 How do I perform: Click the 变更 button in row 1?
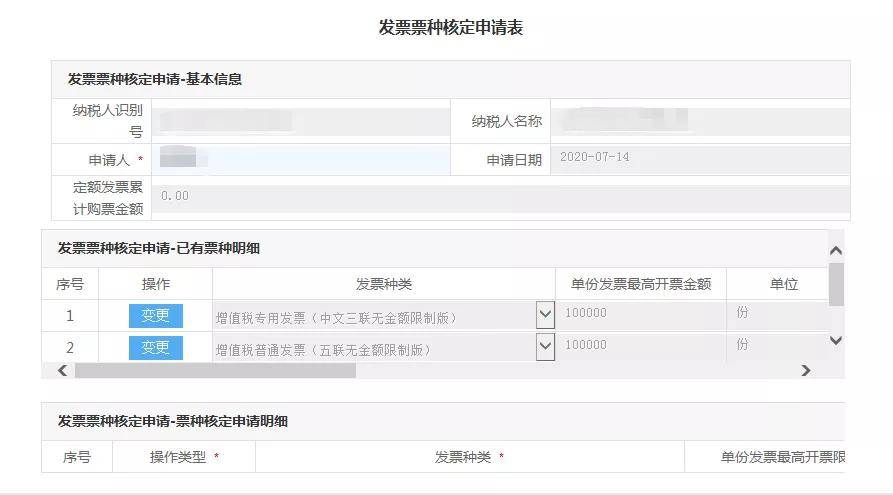tap(155, 316)
